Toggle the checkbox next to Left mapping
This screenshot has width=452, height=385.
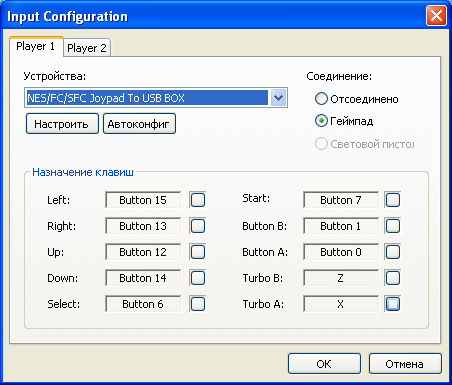(198, 200)
